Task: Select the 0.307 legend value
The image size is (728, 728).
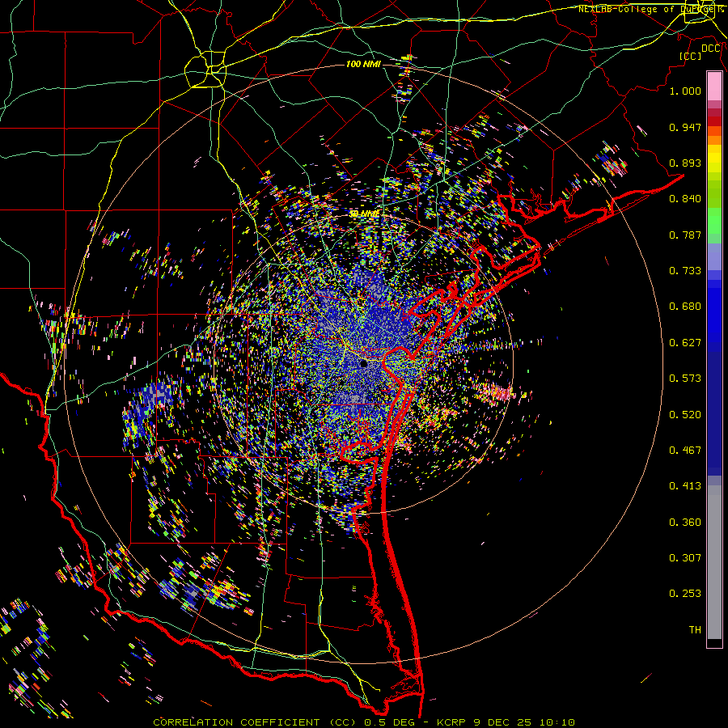Action: 685,558
